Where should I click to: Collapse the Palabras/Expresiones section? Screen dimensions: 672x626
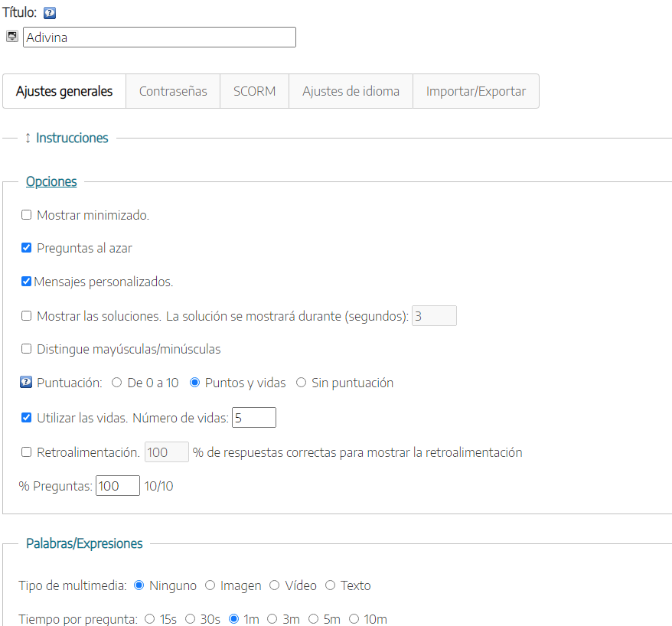pos(84,543)
